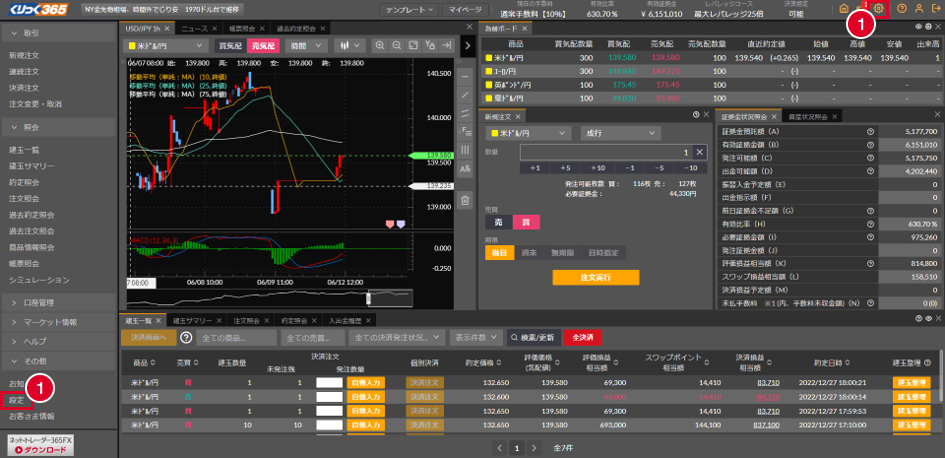Image resolution: width=945 pixels, height=458 pixels.
Task: Open rate board settings gear icon
Action: [928, 27]
